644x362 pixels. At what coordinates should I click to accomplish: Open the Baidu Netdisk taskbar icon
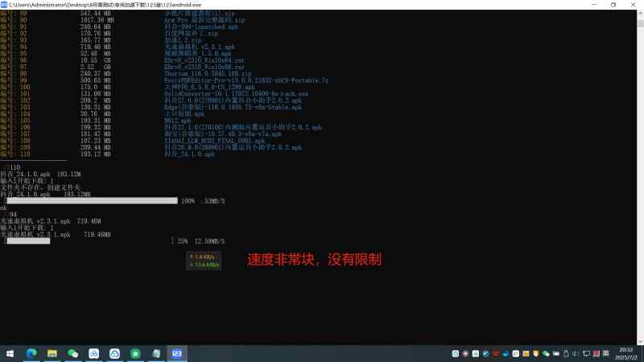coord(93,353)
